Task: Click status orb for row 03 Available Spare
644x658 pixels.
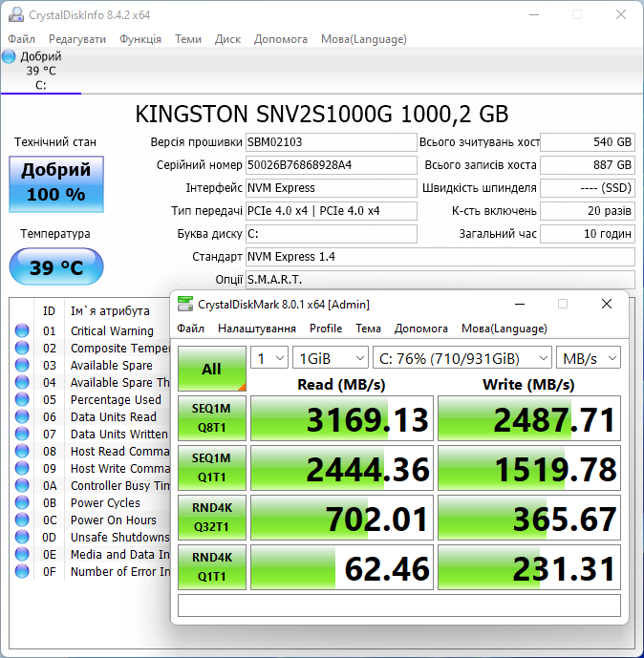Action: (22, 365)
